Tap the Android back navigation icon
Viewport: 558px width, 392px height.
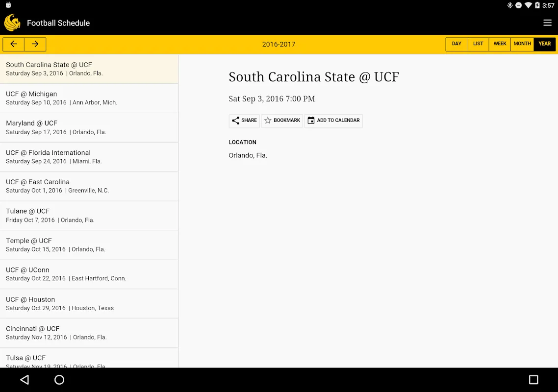tap(25, 380)
